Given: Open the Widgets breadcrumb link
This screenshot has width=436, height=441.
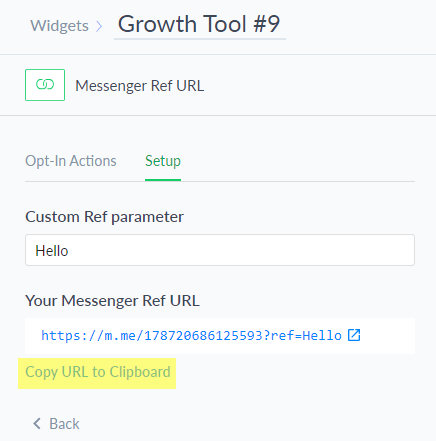Looking at the screenshot, I should point(59,26).
